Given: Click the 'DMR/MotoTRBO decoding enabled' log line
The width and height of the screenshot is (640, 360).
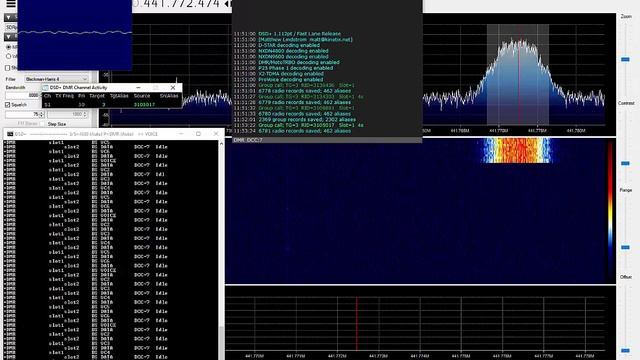Looking at the screenshot, I should pos(299,62).
